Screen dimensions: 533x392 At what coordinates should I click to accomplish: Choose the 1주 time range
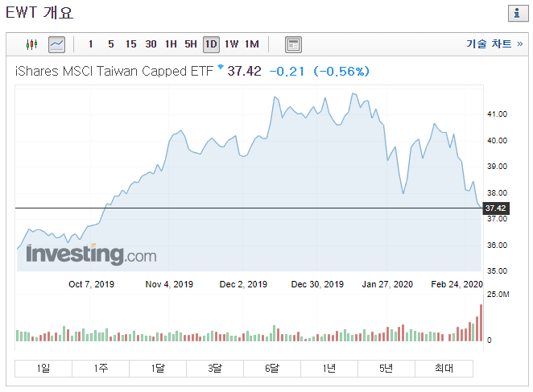coord(101,368)
